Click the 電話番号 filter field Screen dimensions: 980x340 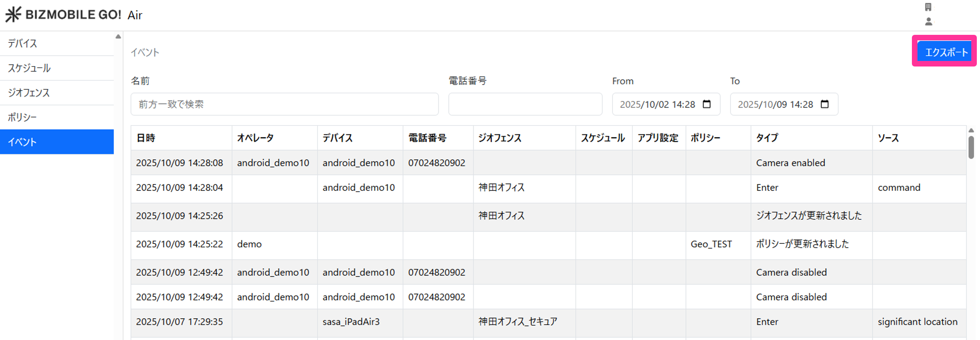[x=525, y=104]
